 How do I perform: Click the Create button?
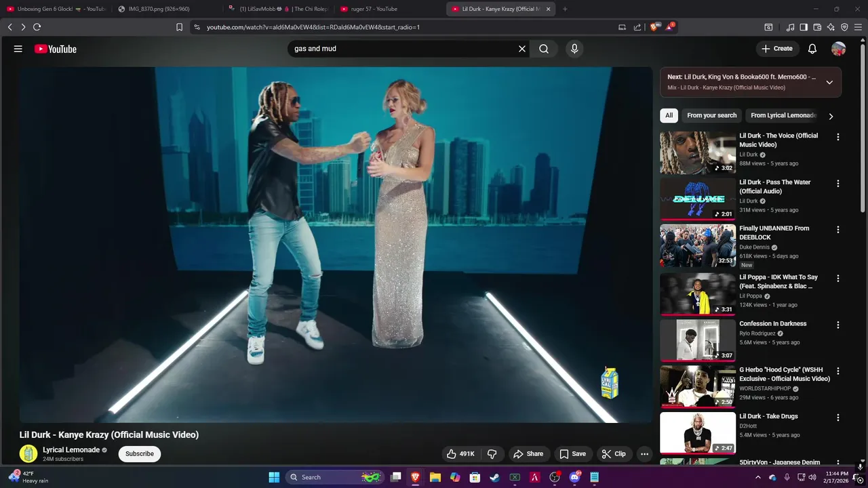pos(777,49)
